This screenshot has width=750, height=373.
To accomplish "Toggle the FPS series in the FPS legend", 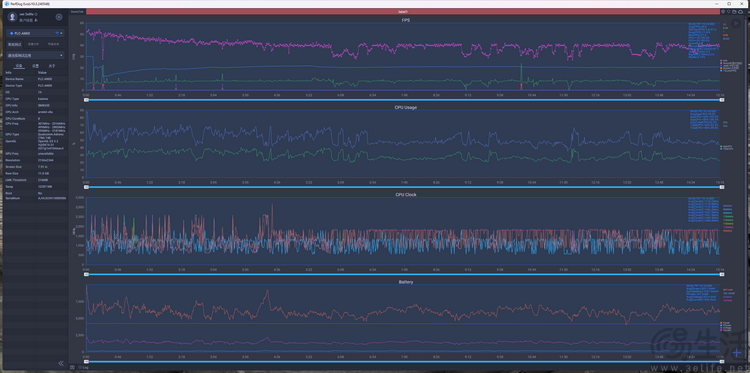I will [723, 60].
